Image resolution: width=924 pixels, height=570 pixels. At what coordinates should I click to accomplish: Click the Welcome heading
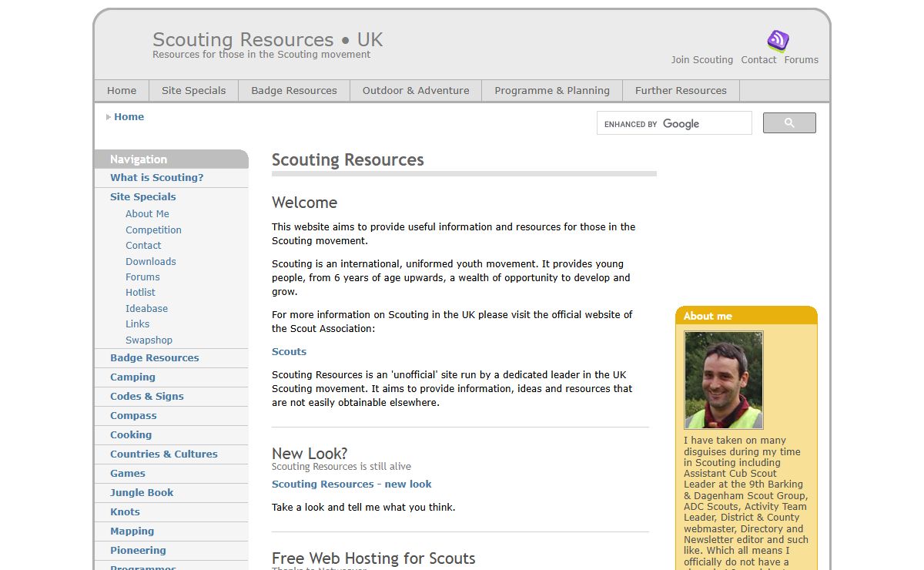click(304, 203)
